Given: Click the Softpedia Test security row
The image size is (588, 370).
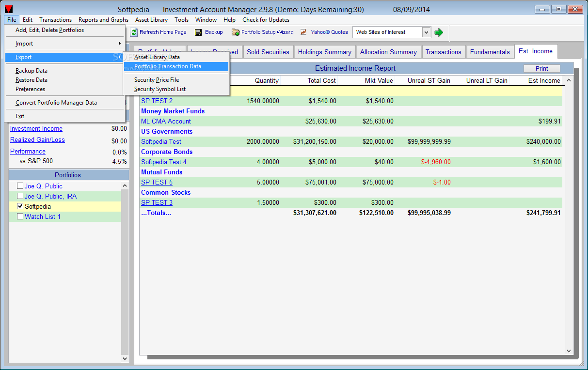Looking at the screenshot, I should coord(351,142).
